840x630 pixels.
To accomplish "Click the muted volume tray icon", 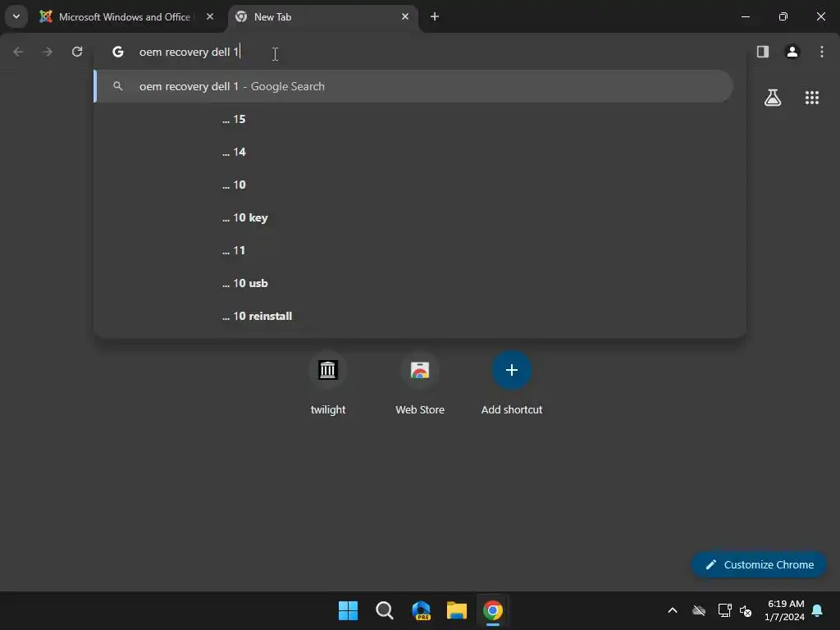I will click(x=745, y=610).
